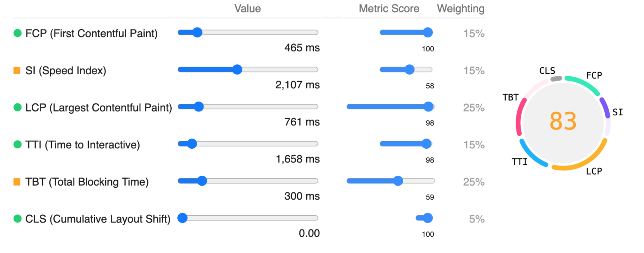The width and height of the screenshot is (644, 253).
Task: Click the green CLS status dot
Action: [18, 219]
